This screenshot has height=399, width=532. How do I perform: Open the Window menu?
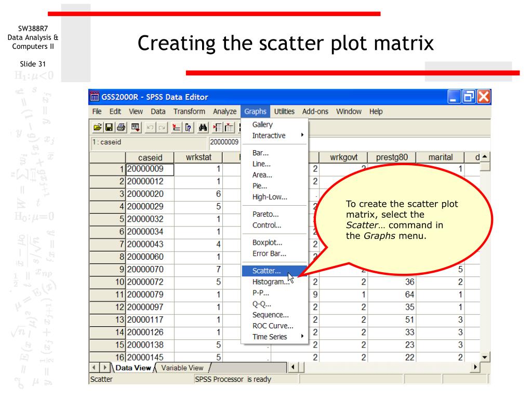pyautogui.click(x=349, y=111)
